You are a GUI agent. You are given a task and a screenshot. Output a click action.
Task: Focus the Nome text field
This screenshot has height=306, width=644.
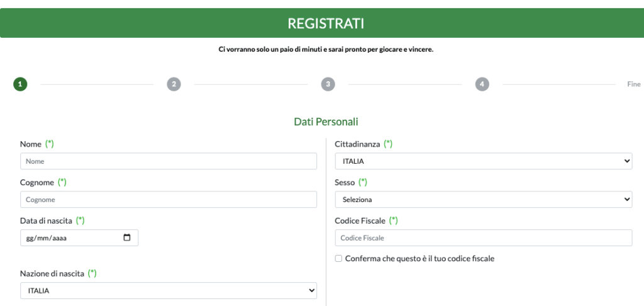169,161
